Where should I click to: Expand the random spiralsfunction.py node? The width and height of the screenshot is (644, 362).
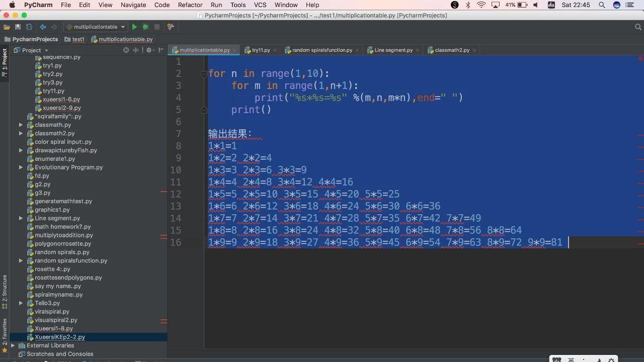pos(21,260)
